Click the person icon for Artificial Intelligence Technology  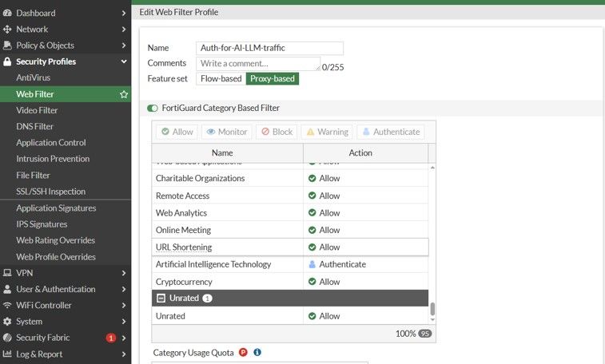point(312,264)
